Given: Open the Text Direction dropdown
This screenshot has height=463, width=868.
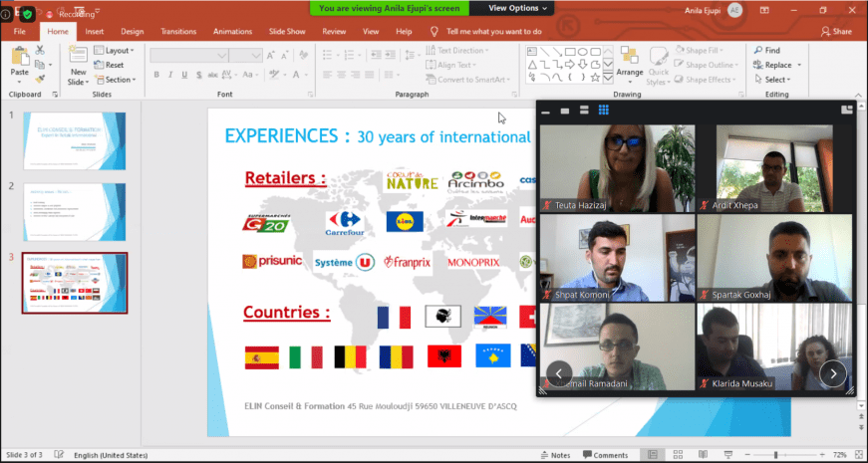Looking at the screenshot, I should pos(457,51).
